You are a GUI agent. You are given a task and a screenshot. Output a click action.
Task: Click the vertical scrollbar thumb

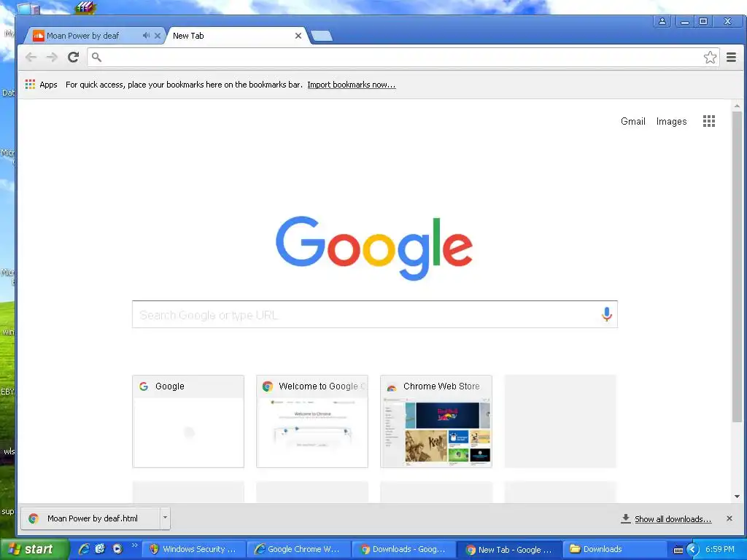click(737, 267)
